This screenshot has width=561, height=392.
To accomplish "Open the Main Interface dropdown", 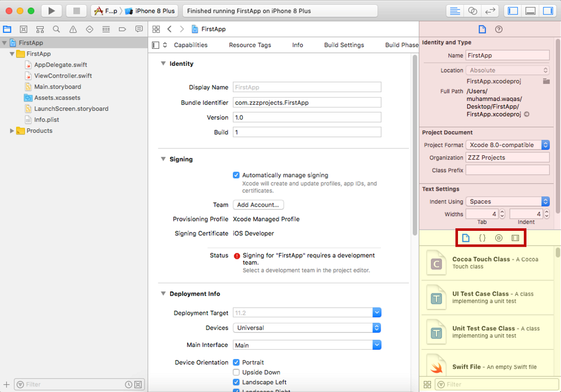I will (377, 345).
